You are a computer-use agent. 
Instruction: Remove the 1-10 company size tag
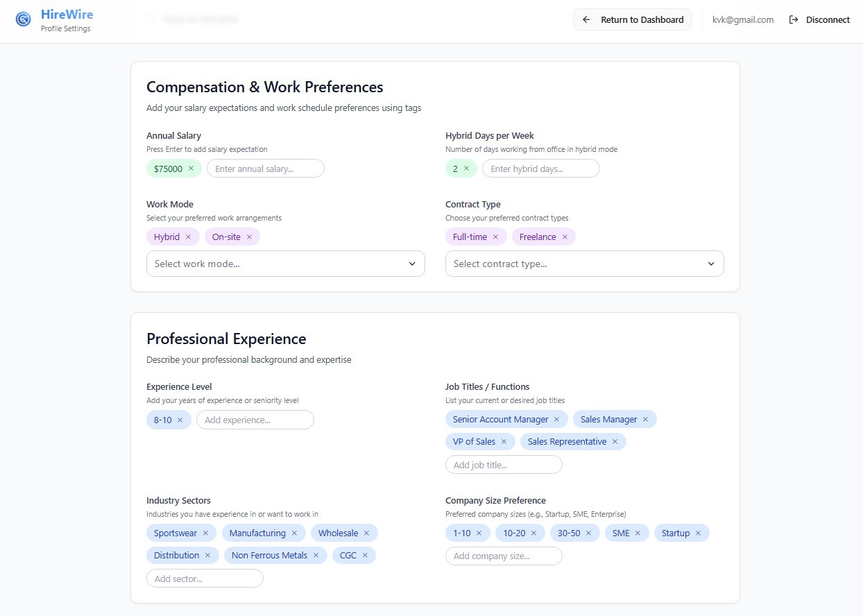click(x=479, y=533)
